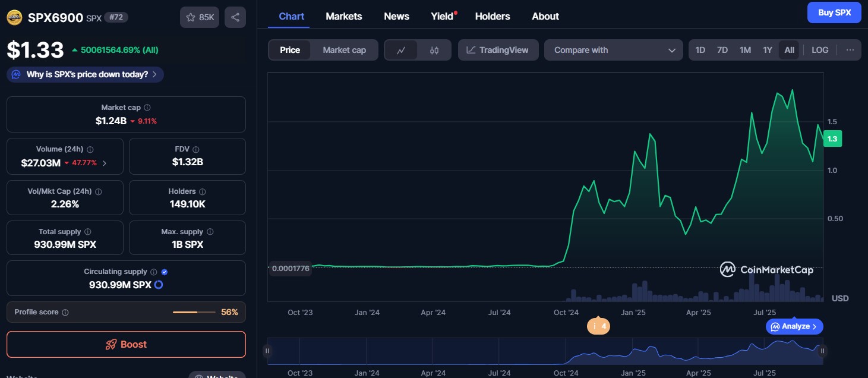868x378 pixels.
Task: Click right handle of range navigator
Action: (822, 351)
